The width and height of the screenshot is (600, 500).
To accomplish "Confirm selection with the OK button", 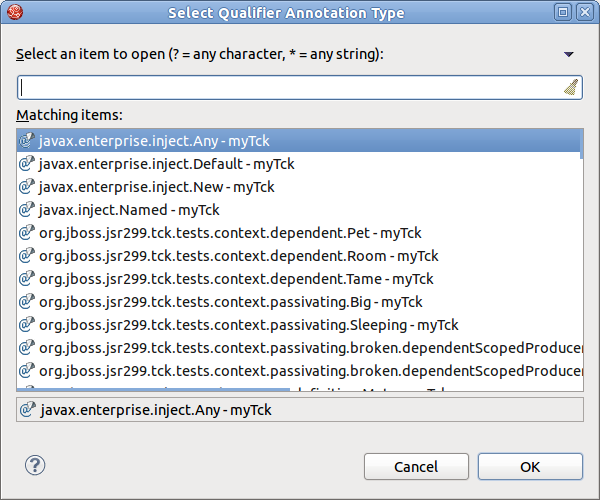I will [x=530, y=466].
